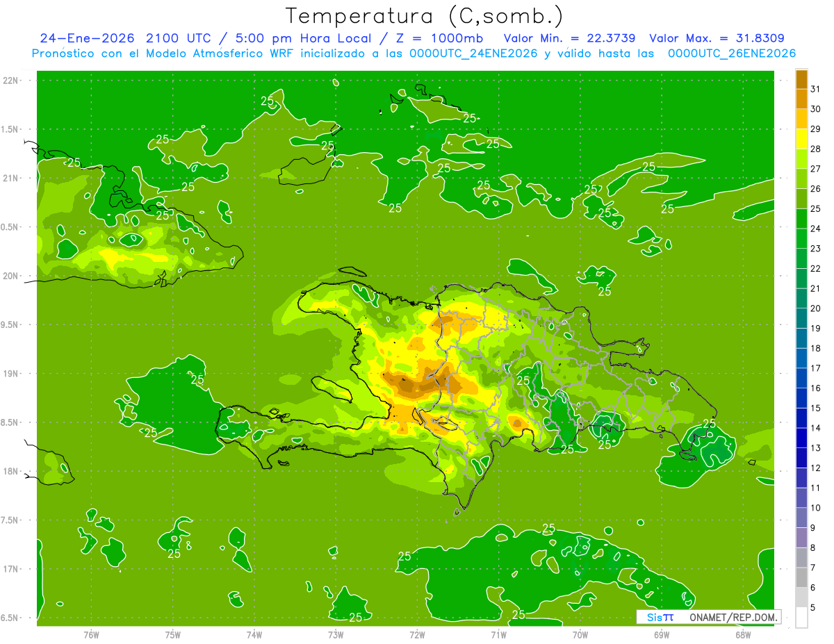Screen dimensions: 834x644
Task: Click the "Valor Max. = 31.8309" readout
Action: coord(718,38)
